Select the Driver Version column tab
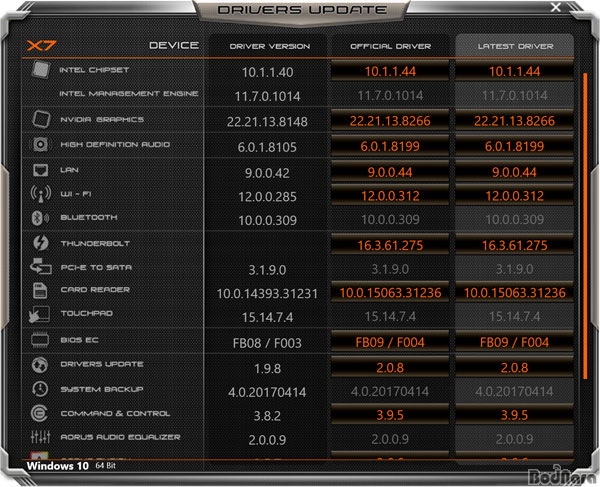 [270, 46]
